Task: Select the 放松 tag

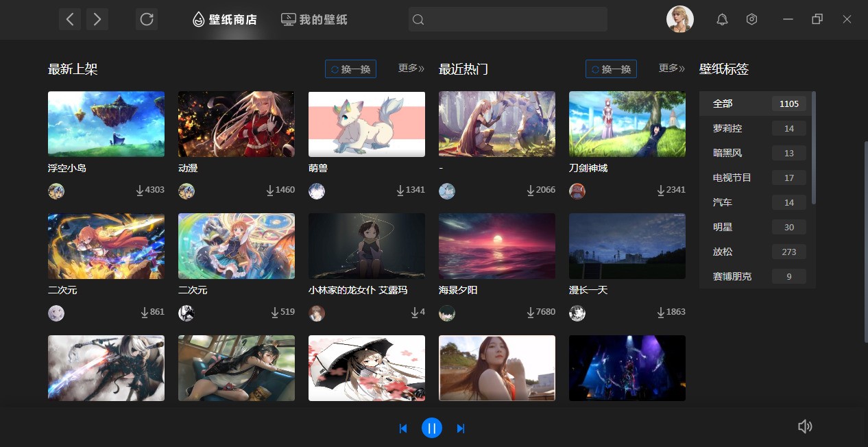Action: coord(755,252)
